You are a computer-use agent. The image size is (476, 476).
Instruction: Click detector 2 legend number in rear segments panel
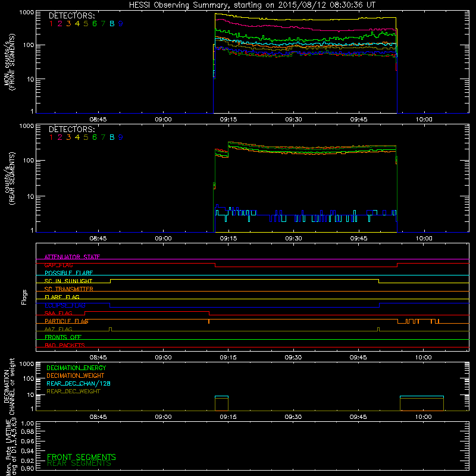tap(60, 137)
